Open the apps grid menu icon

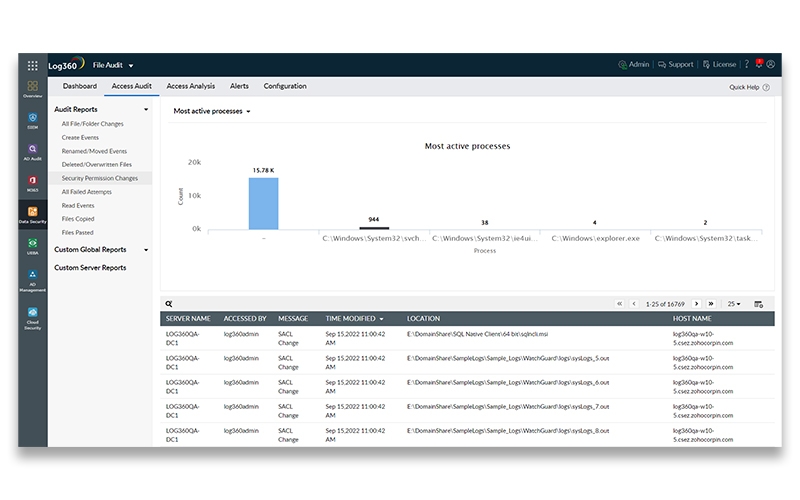(x=33, y=65)
